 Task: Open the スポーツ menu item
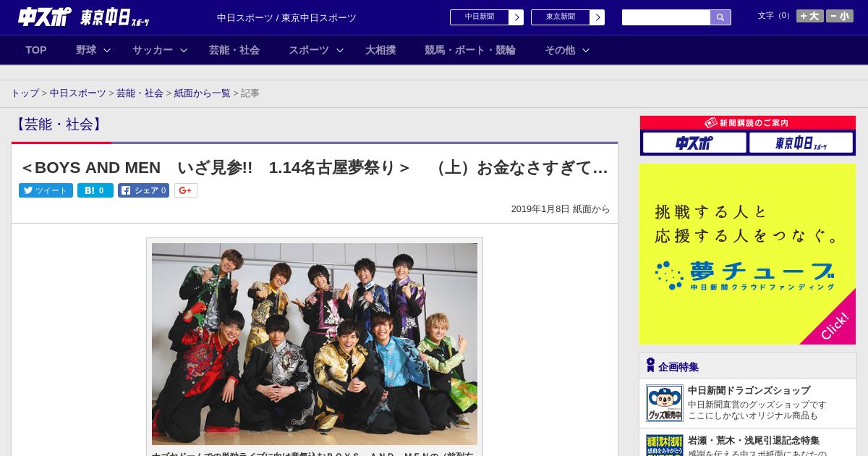pos(309,50)
